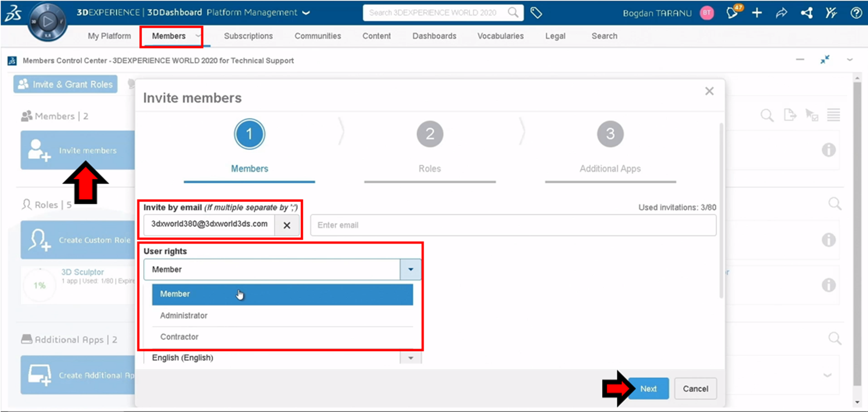This screenshot has height=412, width=868.
Task: Click the Cancel button
Action: pyautogui.click(x=696, y=389)
